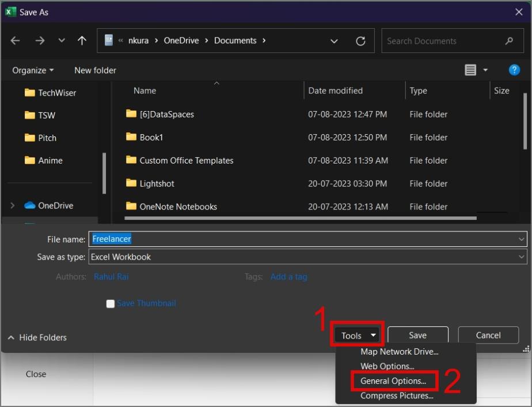The height and width of the screenshot is (407, 532).
Task: Click nkura in the address path
Action: (138, 41)
